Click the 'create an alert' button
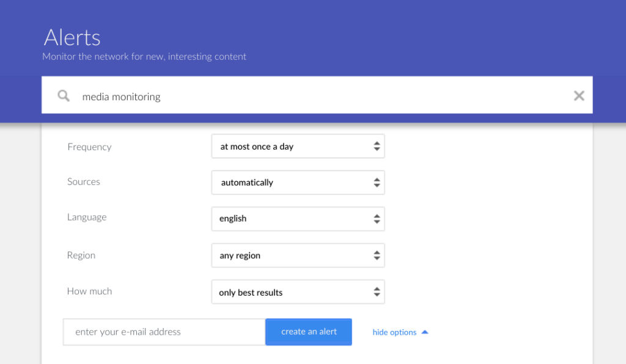Image resolution: width=626 pixels, height=364 pixels. pyautogui.click(x=309, y=332)
